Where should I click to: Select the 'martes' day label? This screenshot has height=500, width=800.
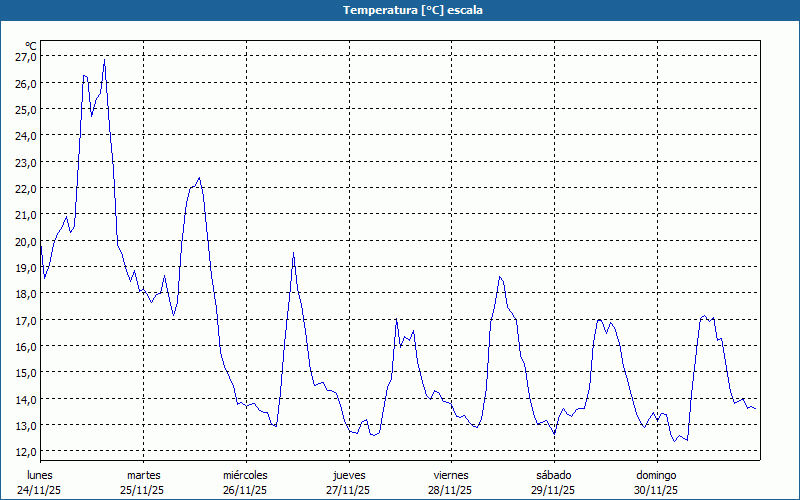(143, 475)
